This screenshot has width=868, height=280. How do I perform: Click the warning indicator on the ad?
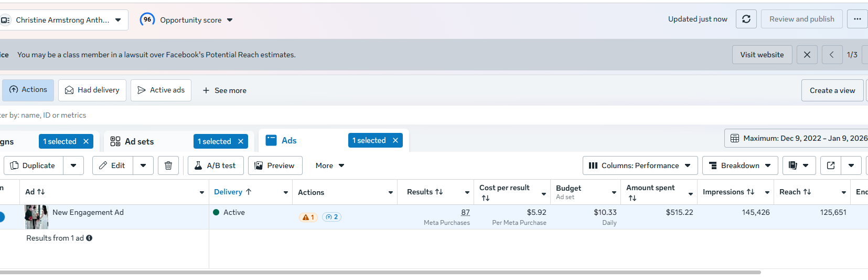tap(308, 217)
